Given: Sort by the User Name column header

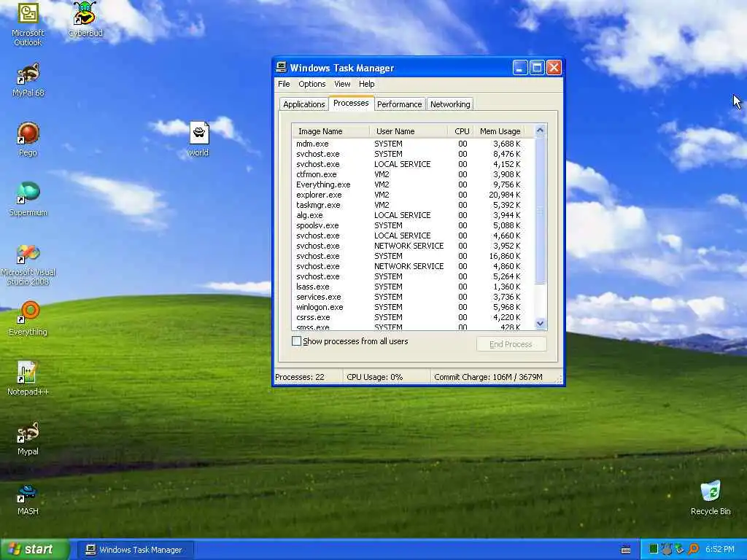Looking at the screenshot, I should (409, 131).
